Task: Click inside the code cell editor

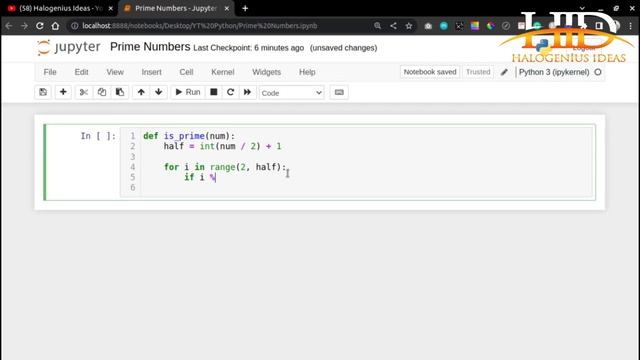Action: coord(356,162)
